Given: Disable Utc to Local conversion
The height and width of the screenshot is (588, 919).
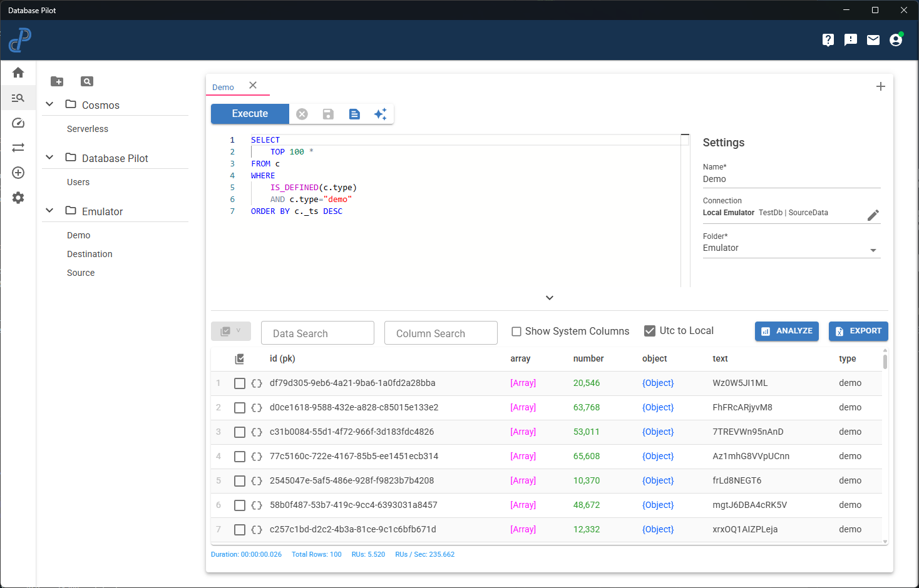Looking at the screenshot, I should point(649,330).
